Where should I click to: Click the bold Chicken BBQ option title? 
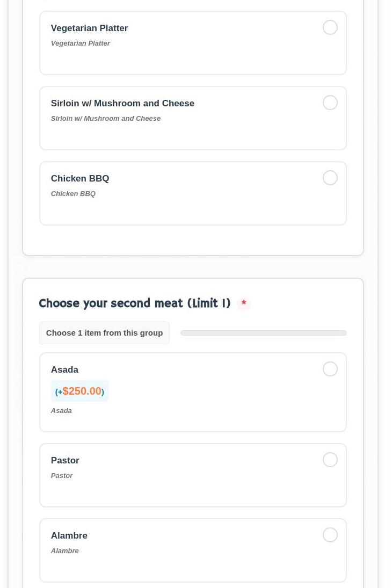click(x=80, y=178)
